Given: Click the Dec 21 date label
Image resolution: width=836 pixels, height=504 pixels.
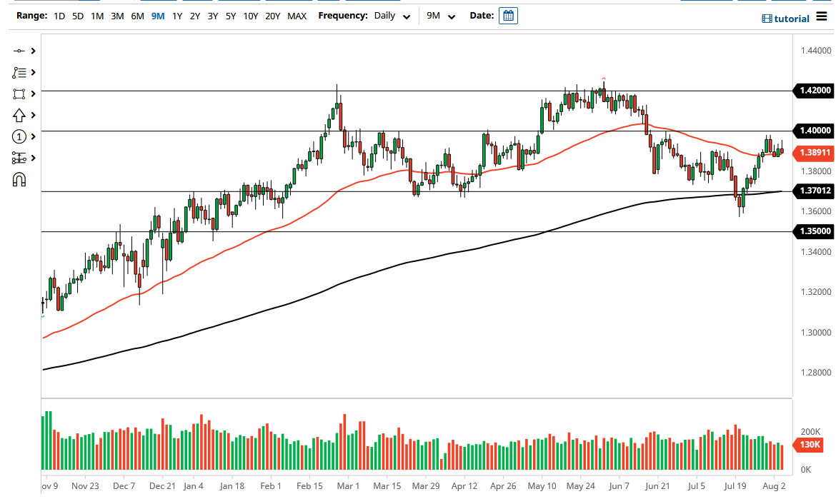Looking at the screenshot, I should click(x=163, y=486).
